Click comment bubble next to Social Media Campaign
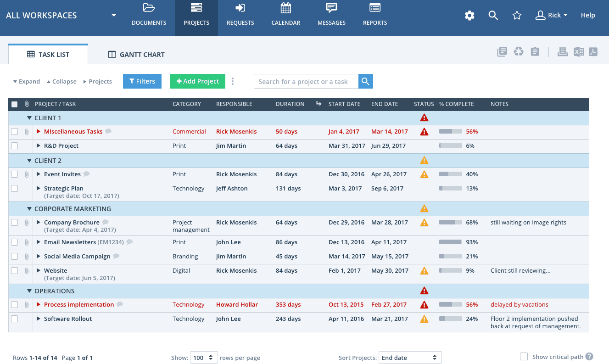The height and width of the screenshot is (364, 609). click(x=116, y=256)
